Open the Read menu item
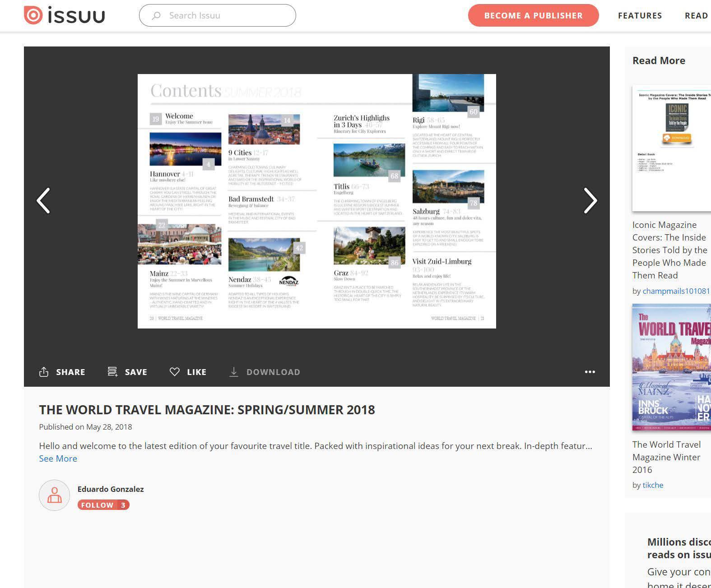 pos(697,15)
